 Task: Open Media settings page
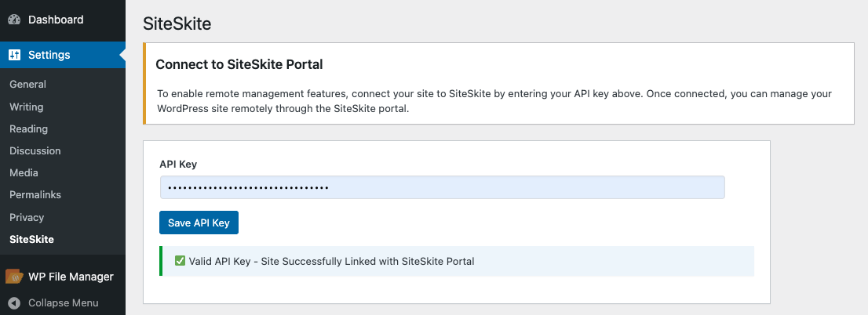(x=24, y=172)
